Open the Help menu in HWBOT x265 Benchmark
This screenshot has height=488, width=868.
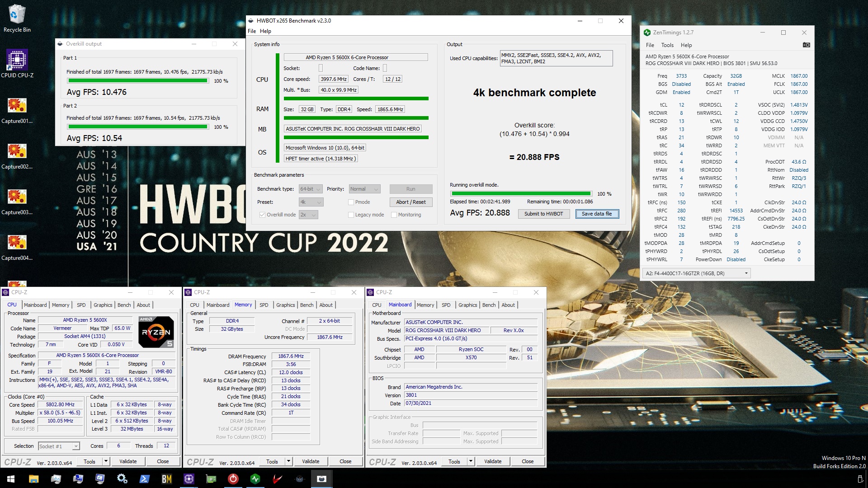coord(265,31)
